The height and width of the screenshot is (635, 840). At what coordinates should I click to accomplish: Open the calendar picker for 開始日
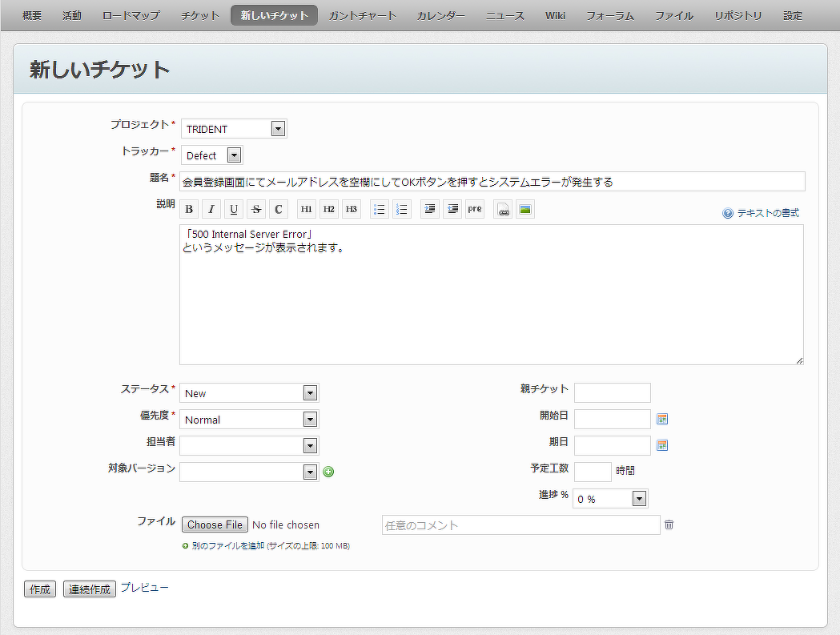(662, 419)
